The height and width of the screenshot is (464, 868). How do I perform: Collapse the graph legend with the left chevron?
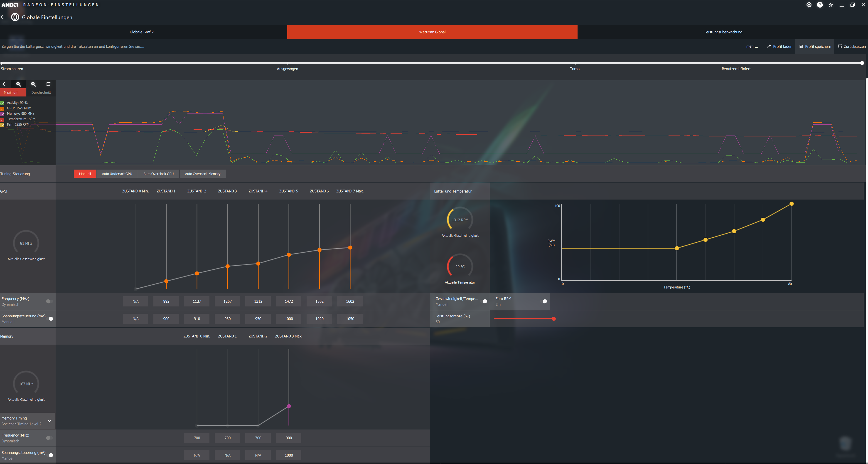tap(4, 84)
